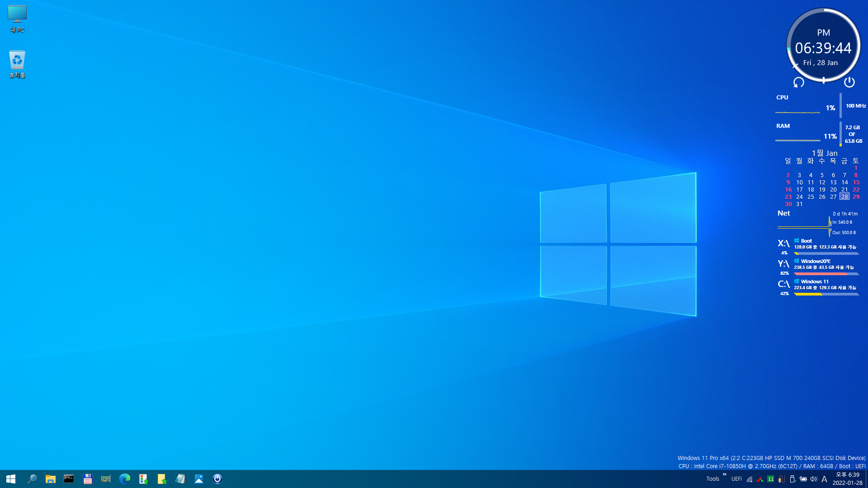Click the Y:\ WindowsXPE drive entry

pos(818,267)
